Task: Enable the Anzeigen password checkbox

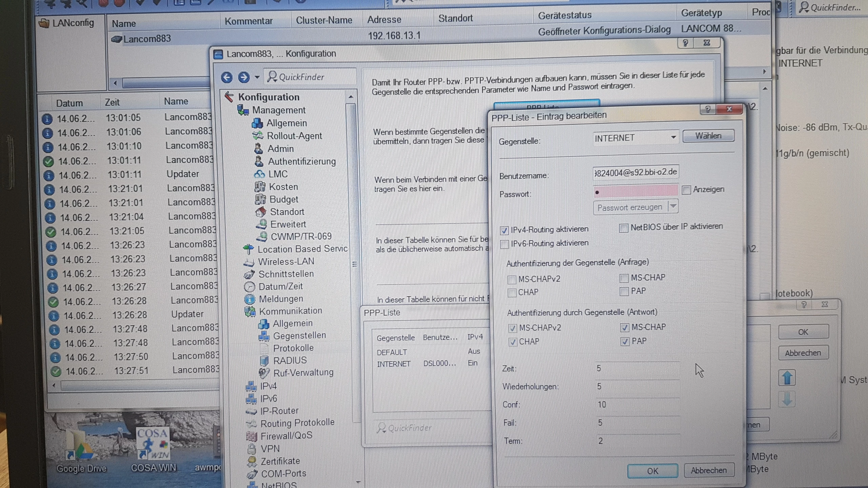Action: point(686,190)
